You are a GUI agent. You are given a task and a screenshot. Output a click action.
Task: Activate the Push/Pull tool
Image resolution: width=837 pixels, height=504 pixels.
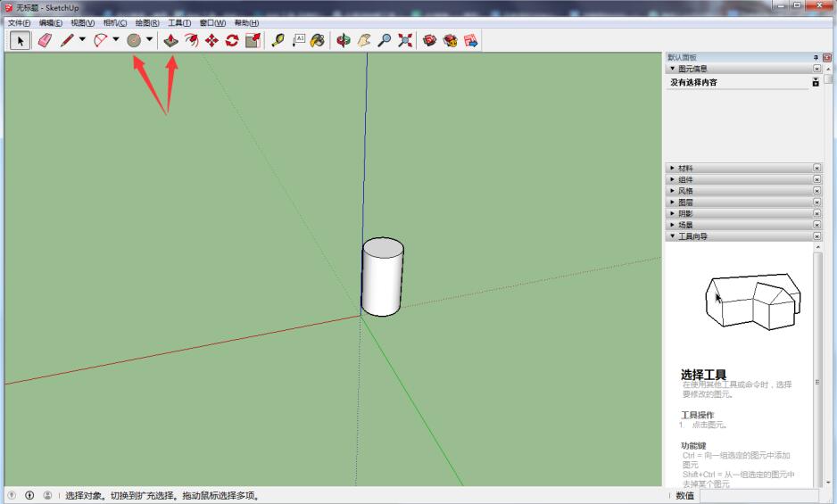[171, 40]
